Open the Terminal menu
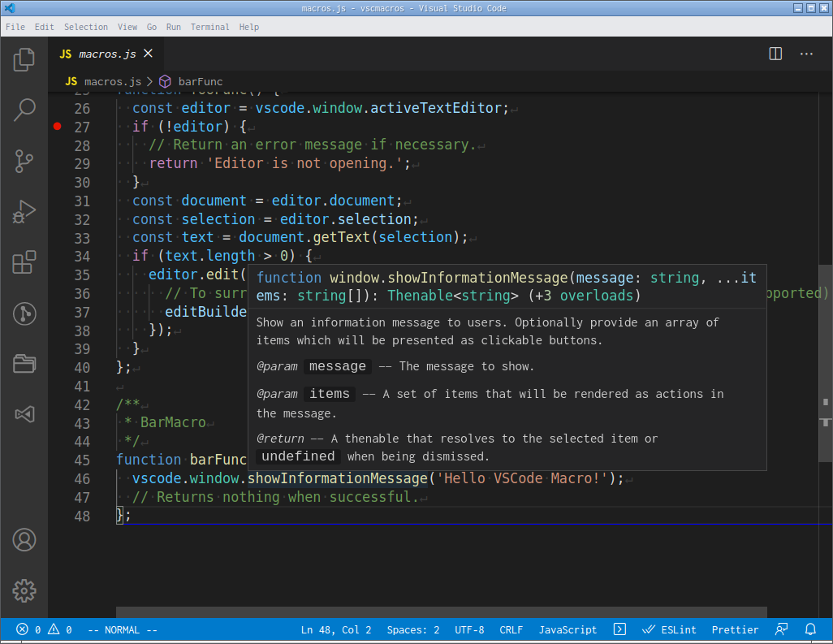This screenshot has height=644, width=833. click(x=209, y=27)
